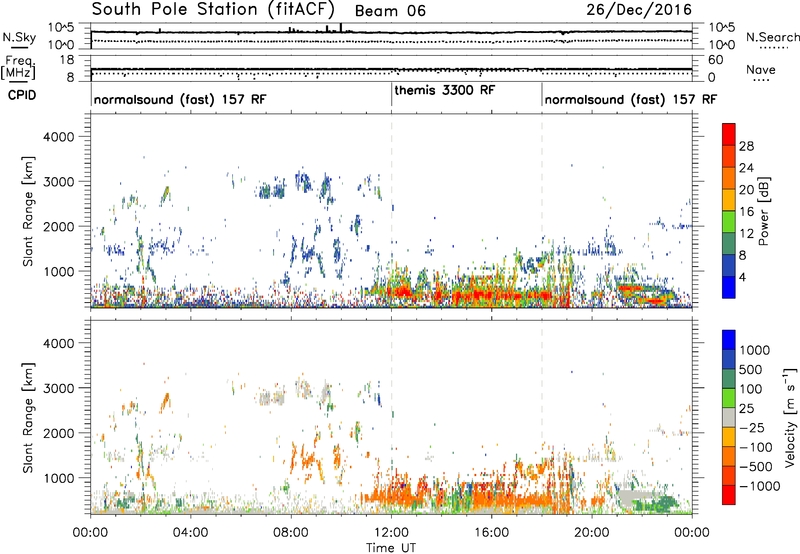Select the gray -25 to 25 Velocity segment

tap(729, 418)
